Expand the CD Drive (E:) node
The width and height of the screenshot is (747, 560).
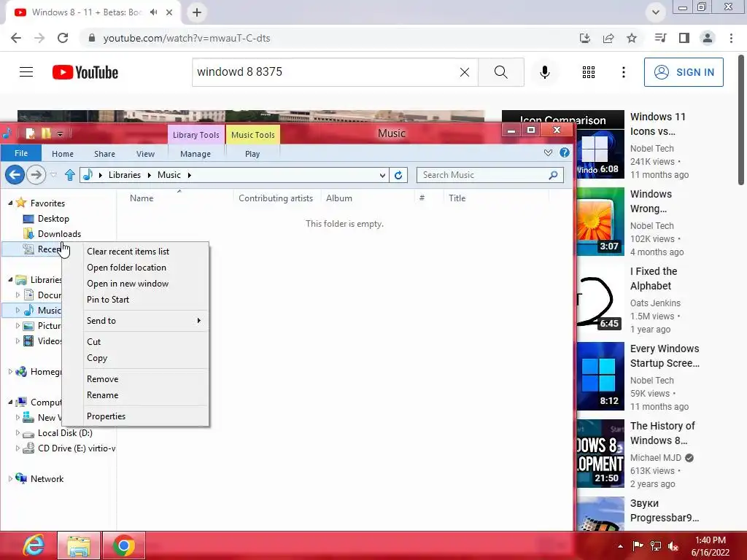tap(18, 448)
